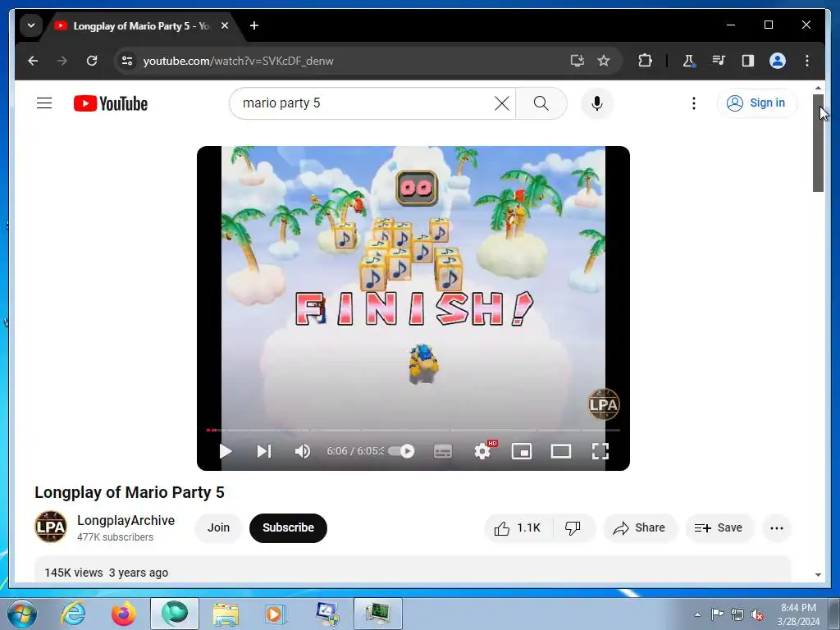Open Extensions puzzle icon
This screenshot has height=630, width=840.
(x=645, y=61)
